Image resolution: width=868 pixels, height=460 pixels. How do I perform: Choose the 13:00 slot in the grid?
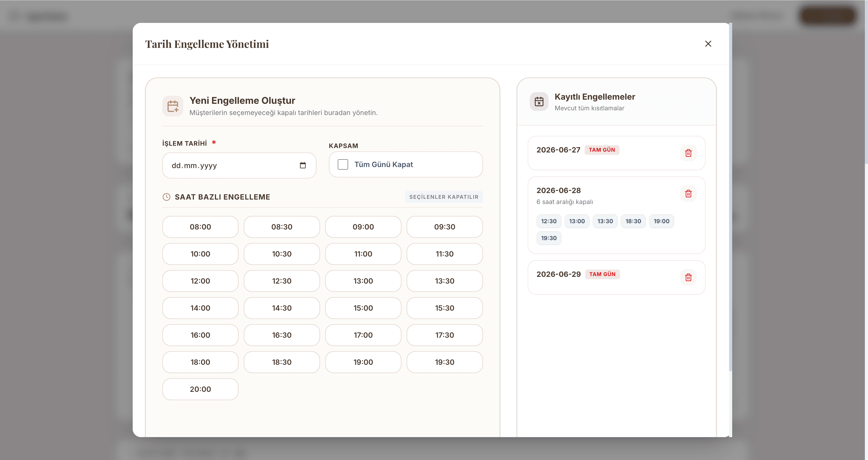pyautogui.click(x=363, y=281)
